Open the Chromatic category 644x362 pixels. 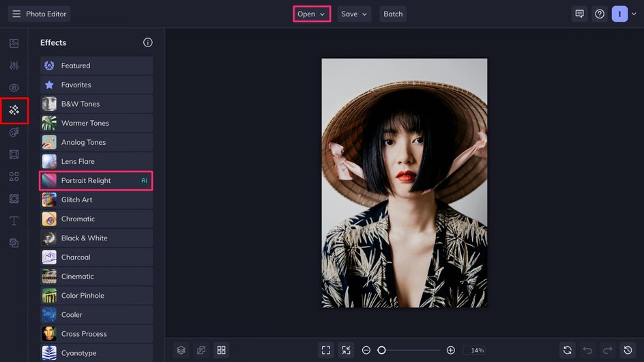96,219
